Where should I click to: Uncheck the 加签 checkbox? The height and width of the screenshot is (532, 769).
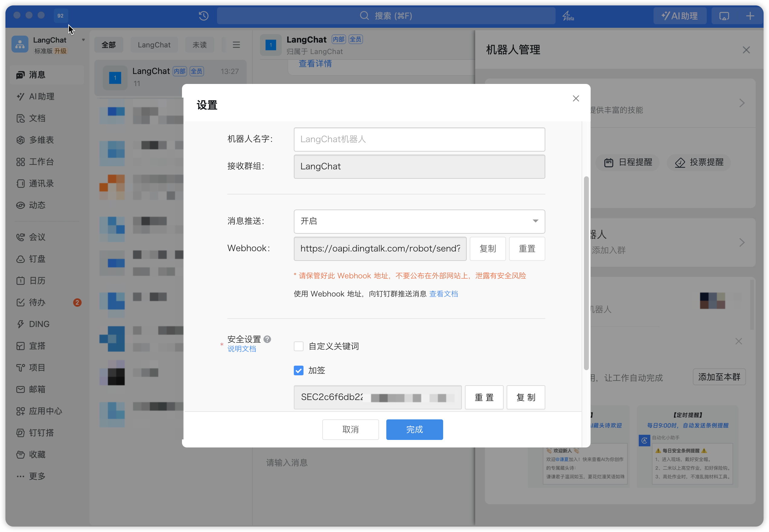click(x=299, y=370)
